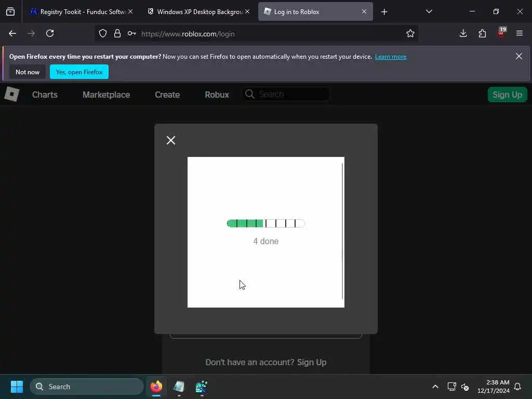Screen dimensions: 532x399
Task: Click Yes, open Firefox button
Action: point(79,72)
